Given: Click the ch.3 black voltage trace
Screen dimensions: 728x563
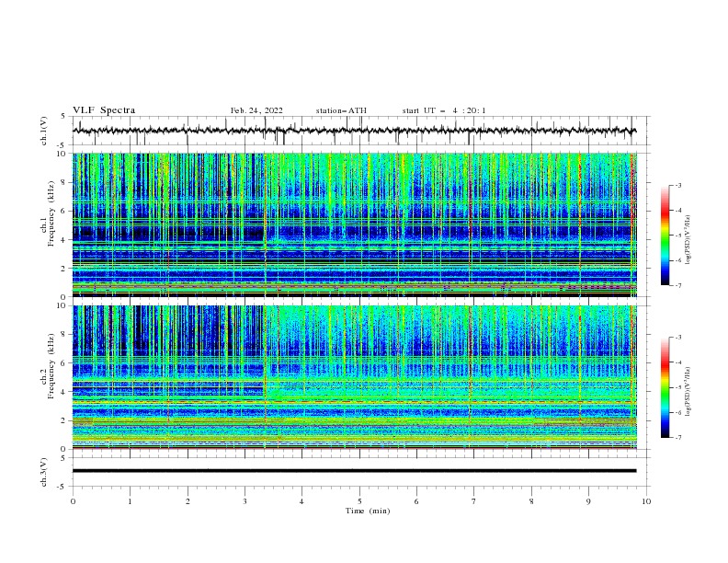Looking at the screenshot, I should click(354, 471).
